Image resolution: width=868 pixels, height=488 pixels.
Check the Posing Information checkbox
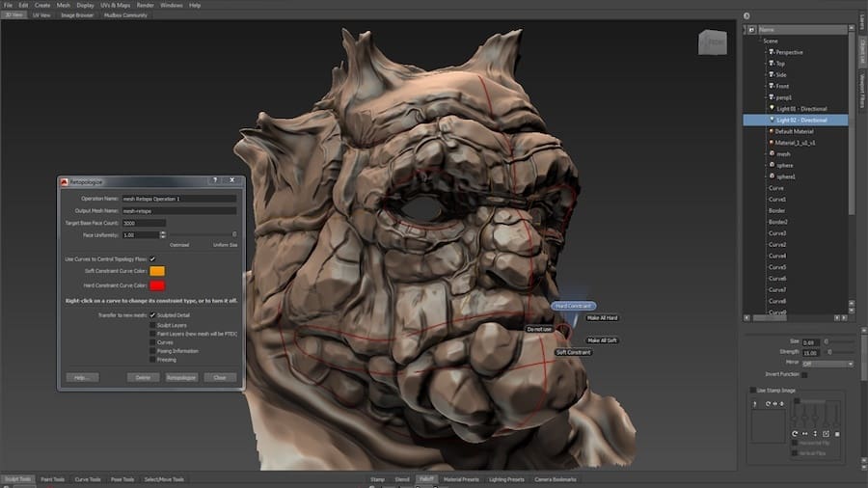pos(152,351)
